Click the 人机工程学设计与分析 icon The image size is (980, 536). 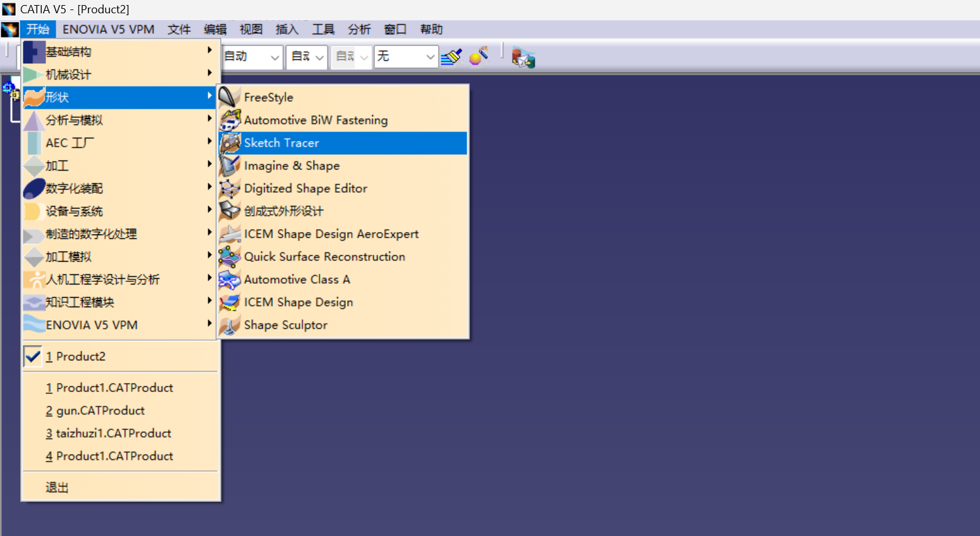(34, 279)
